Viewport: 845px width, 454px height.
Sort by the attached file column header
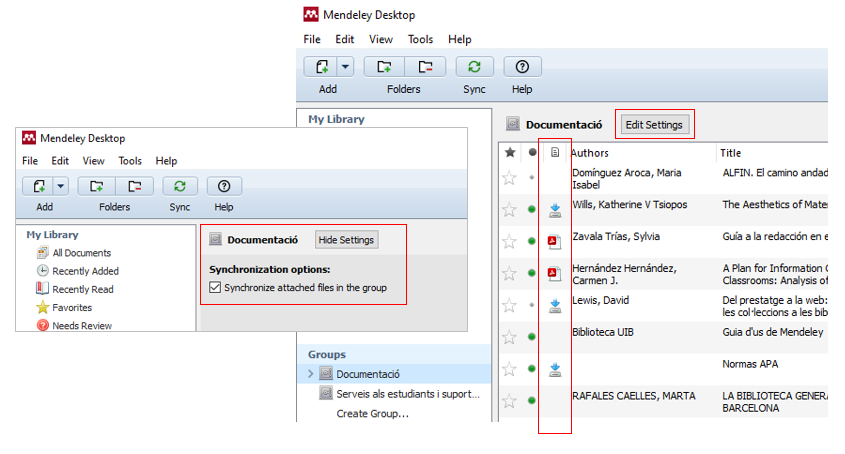click(555, 153)
